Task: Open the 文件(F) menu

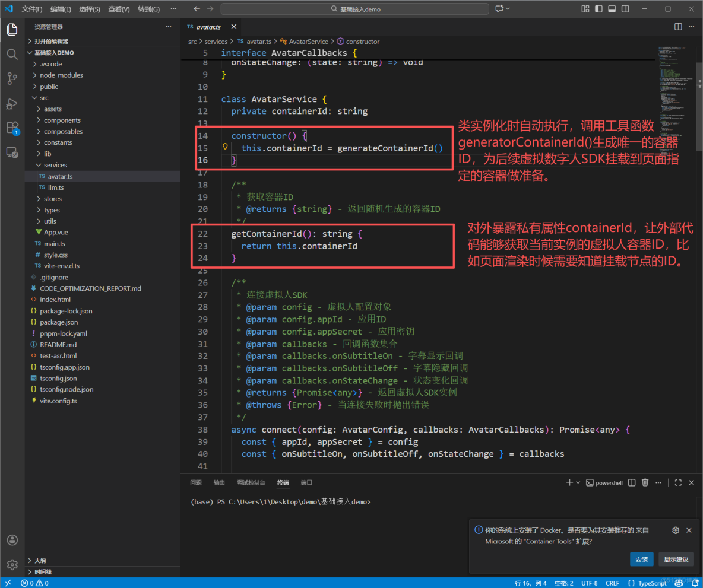Action: (32, 9)
